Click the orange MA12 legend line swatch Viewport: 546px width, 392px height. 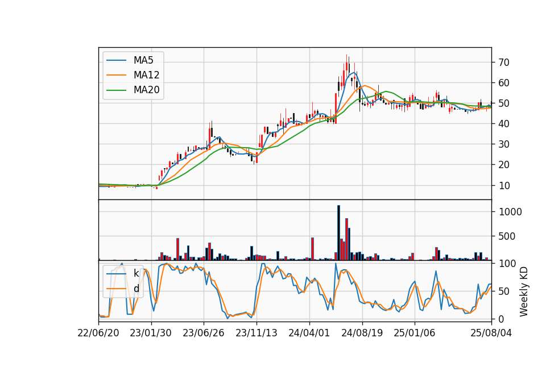tap(116, 75)
